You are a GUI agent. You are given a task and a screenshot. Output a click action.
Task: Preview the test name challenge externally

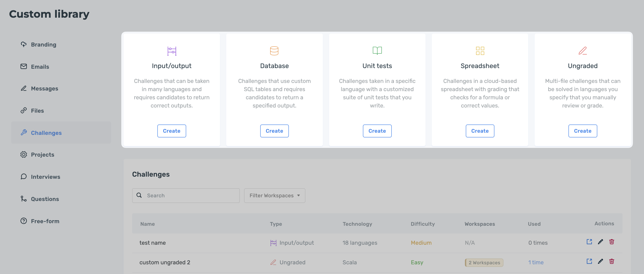tap(589, 242)
